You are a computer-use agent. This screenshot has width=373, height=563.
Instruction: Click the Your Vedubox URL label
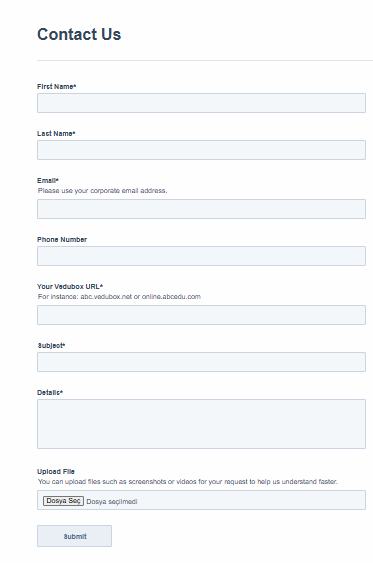point(70,287)
